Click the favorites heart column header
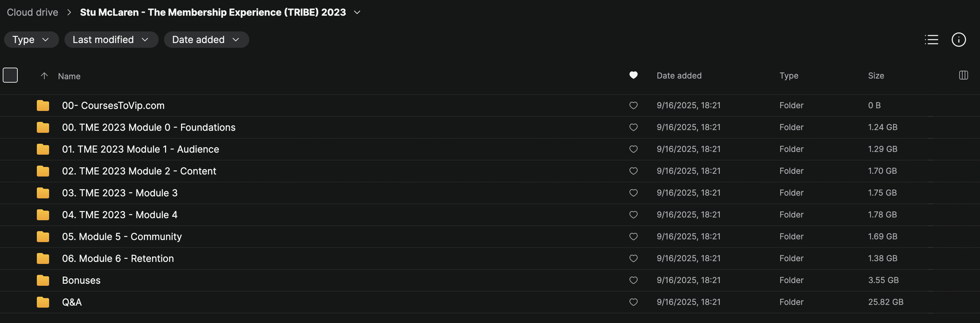Screen dimensions: 980x323 [x=633, y=75]
